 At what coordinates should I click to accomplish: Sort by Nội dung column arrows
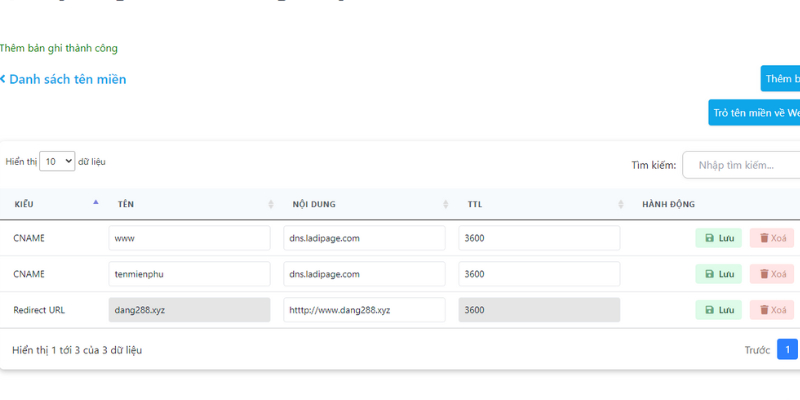pos(446,204)
